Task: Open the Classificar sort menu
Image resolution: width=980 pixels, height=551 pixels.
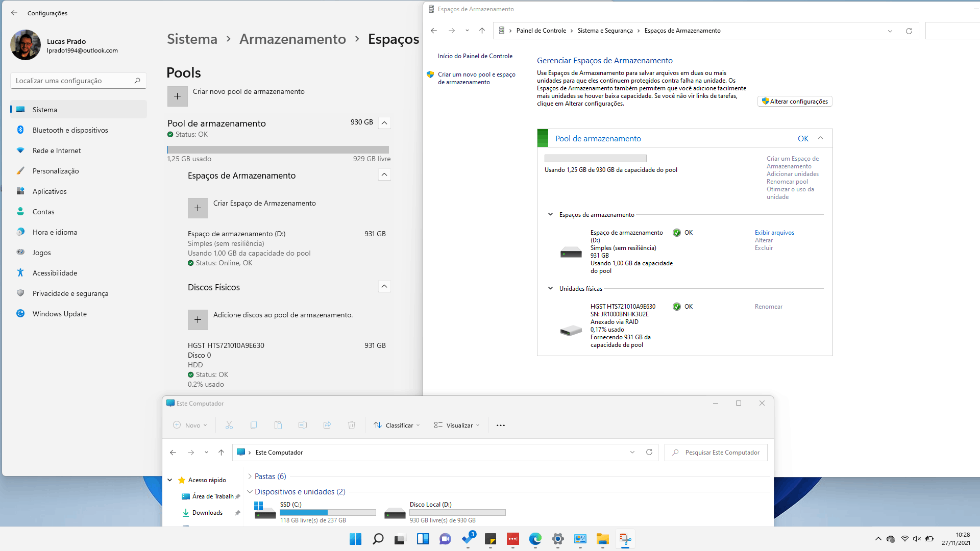Action: click(x=397, y=425)
